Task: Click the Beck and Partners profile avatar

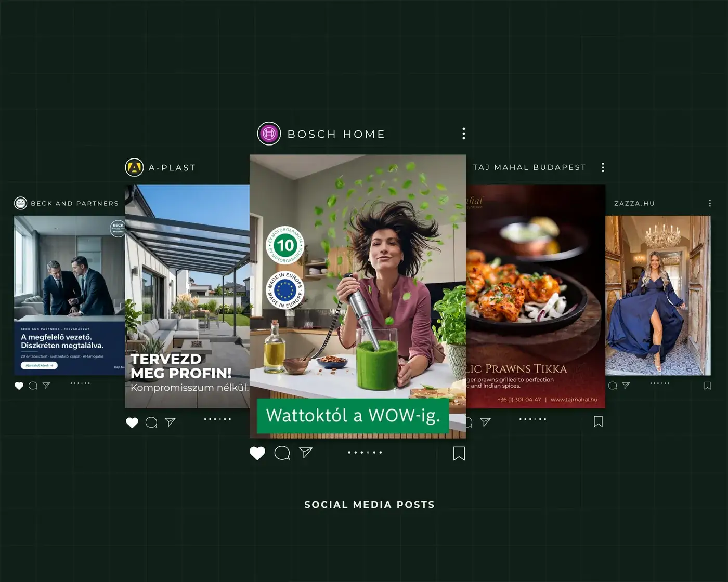Action: (x=20, y=203)
